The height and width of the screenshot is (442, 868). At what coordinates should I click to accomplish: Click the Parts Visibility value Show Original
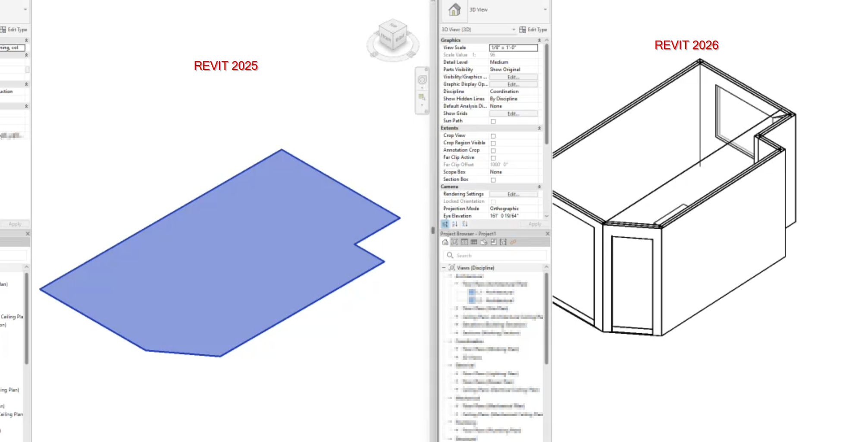point(505,69)
